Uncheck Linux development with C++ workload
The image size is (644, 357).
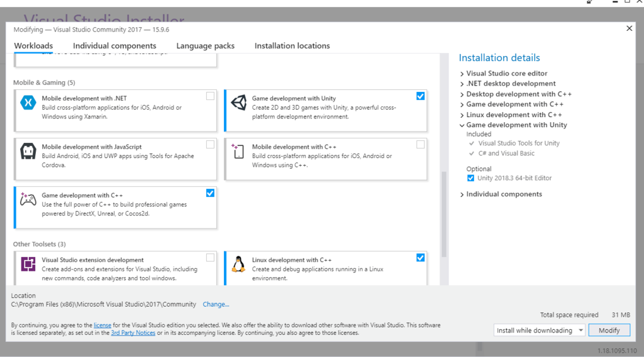click(421, 258)
